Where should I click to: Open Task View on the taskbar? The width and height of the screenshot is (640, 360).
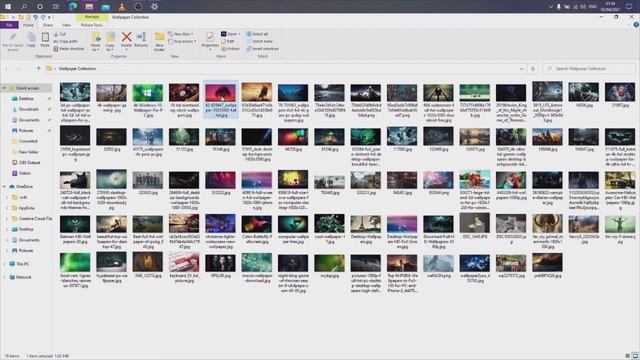56,7
